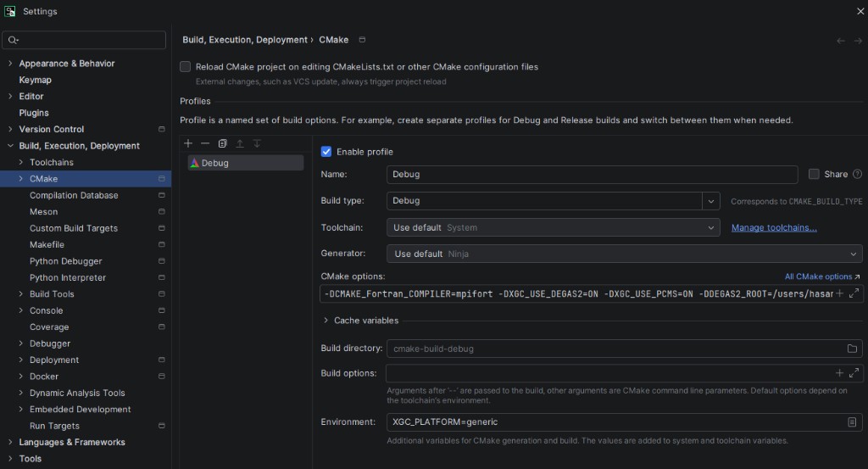Click project icon on Meson row

coord(162,211)
